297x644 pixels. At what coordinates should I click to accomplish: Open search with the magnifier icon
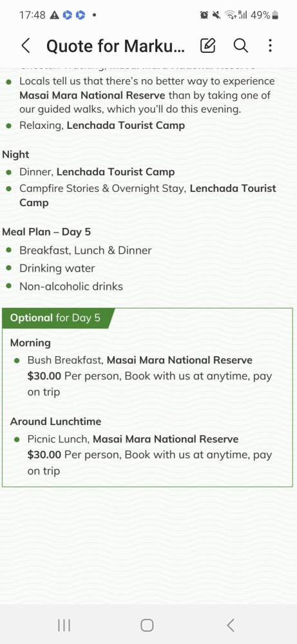pos(241,46)
